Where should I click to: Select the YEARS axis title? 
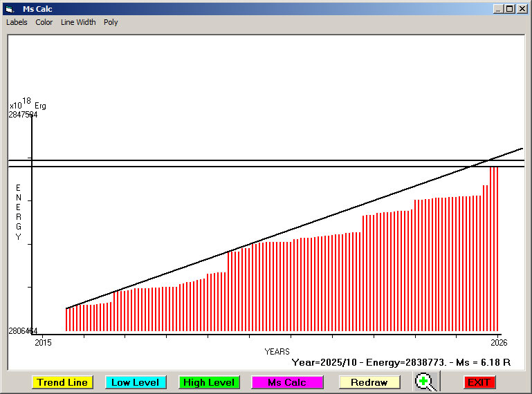(x=277, y=352)
